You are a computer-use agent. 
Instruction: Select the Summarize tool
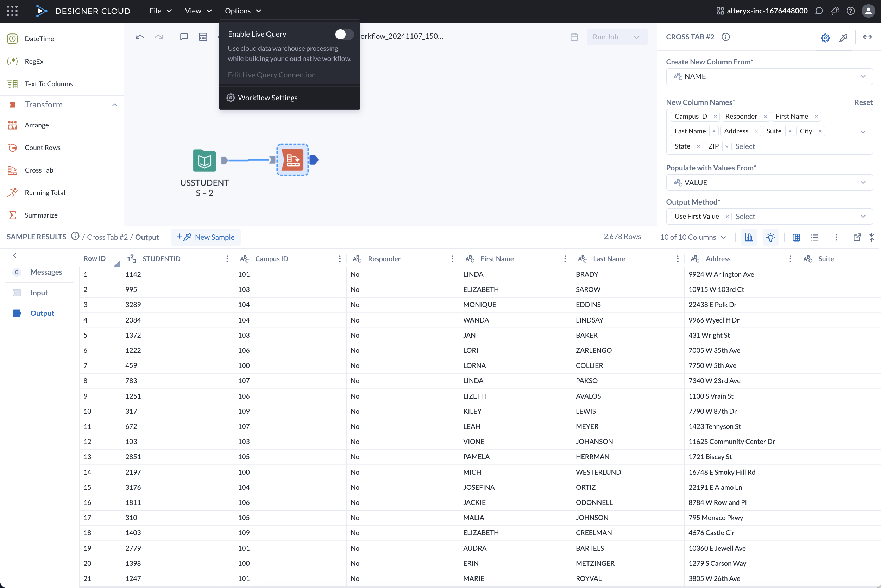coord(41,215)
